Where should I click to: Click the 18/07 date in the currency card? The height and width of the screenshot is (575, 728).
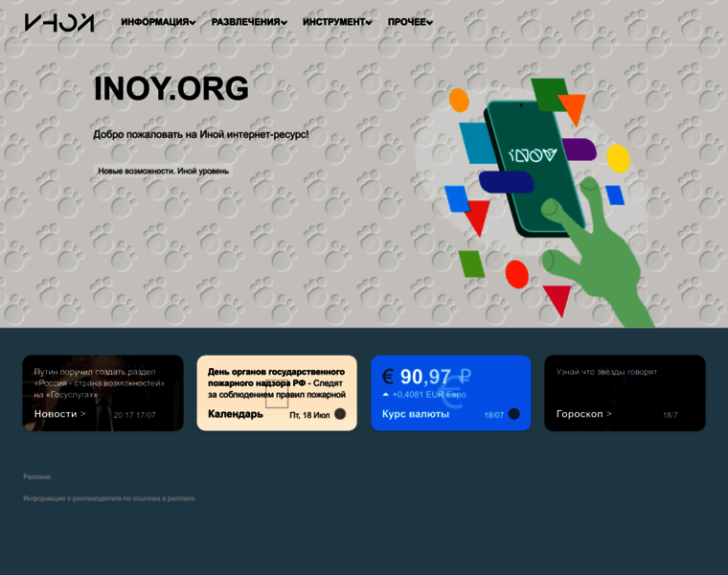point(494,415)
